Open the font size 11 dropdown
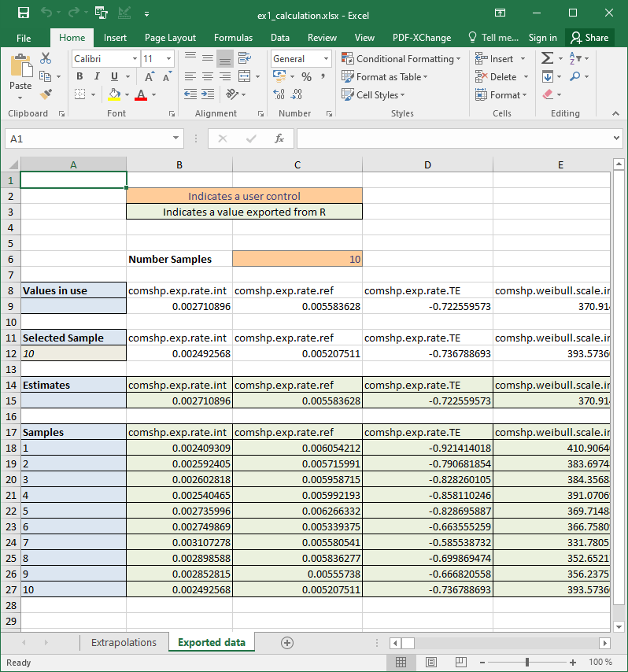 [169, 59]
